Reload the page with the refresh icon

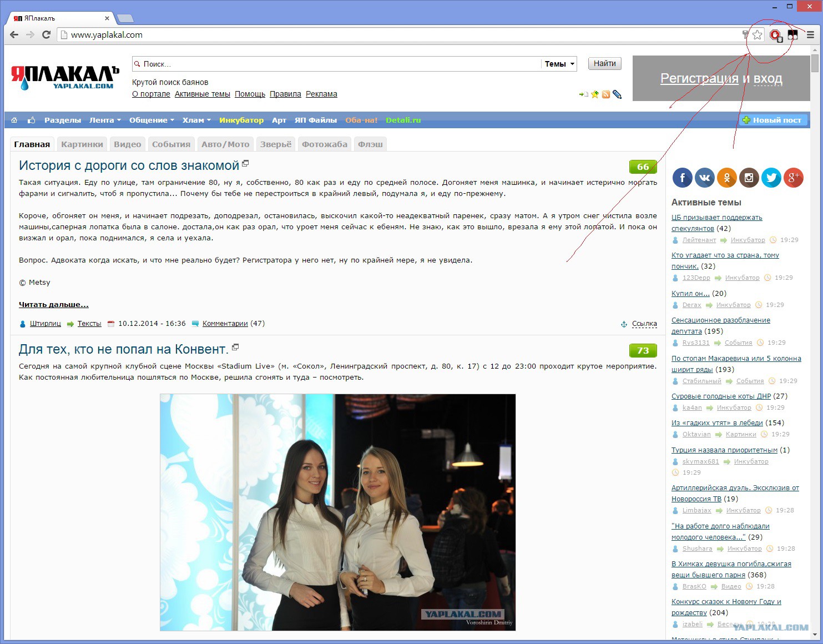point(47,34)
